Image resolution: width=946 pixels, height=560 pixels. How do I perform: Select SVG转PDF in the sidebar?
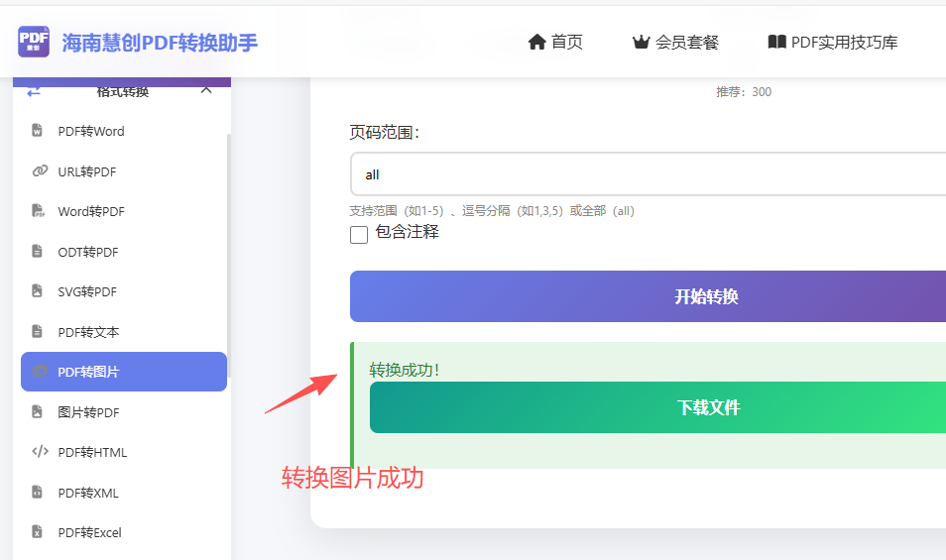pos(124,291)
